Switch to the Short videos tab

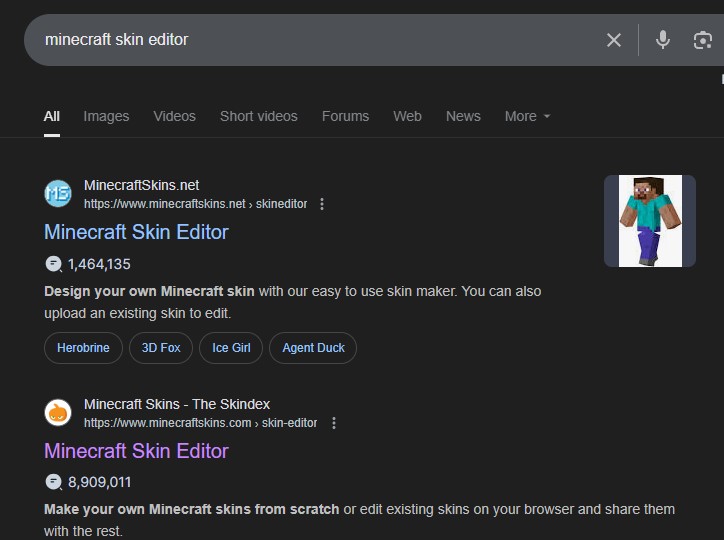click(x=259, y=116)
